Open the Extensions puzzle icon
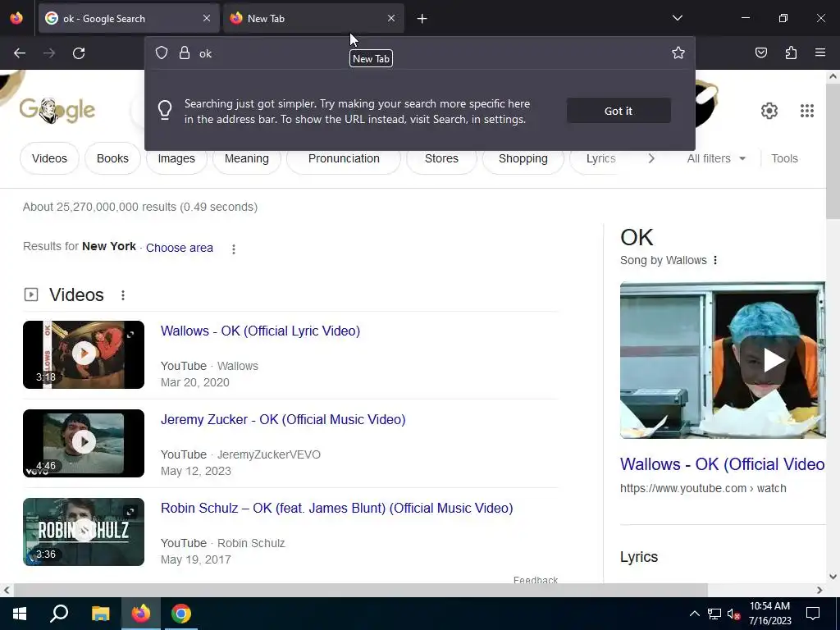The image size is (840, 630). click(791, 52)
